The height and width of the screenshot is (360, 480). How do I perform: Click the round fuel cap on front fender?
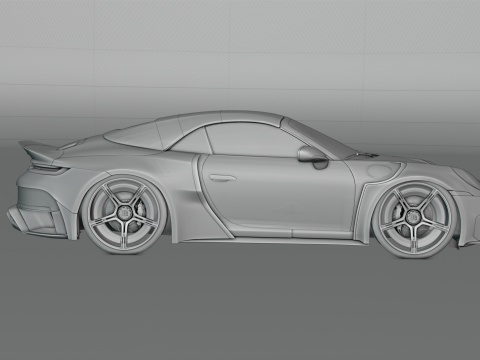(380, 170)
